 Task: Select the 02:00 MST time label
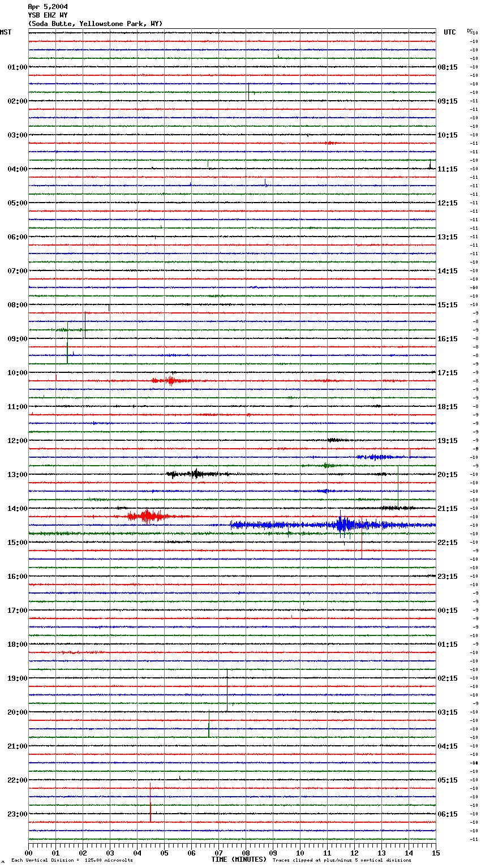pyautogui.click(x=17, y=101)
